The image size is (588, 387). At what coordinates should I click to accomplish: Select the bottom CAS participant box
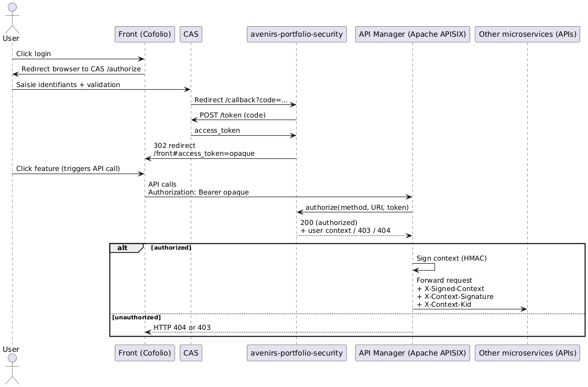pyautogui.click(x=191, y=353)
